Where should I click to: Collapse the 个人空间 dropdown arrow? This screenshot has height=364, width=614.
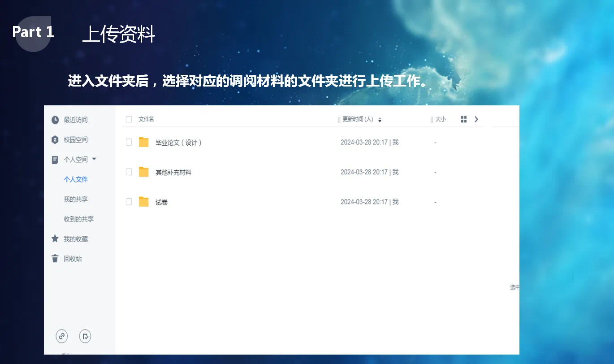click(x=94, y=159)
